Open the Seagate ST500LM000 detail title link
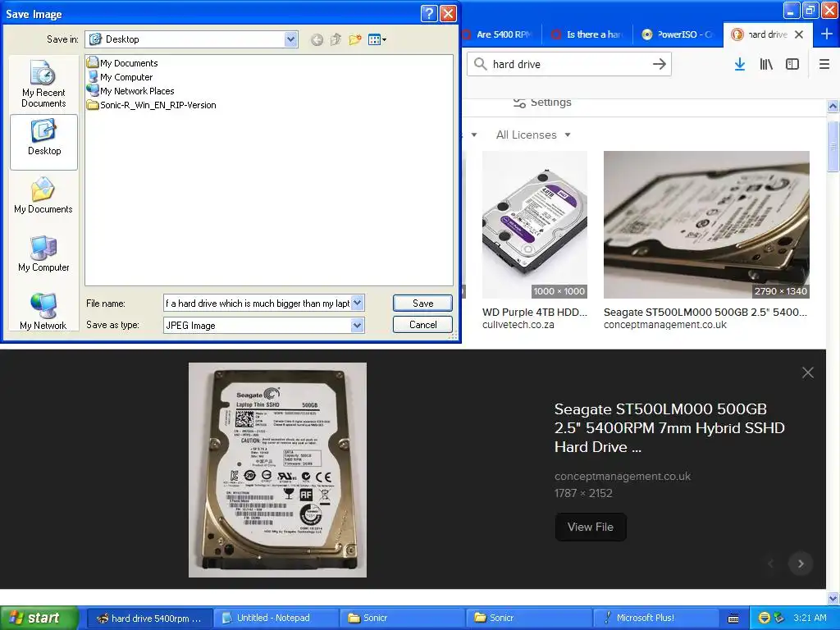This screenshot has height=630, width=840. [x=669, y=428]
